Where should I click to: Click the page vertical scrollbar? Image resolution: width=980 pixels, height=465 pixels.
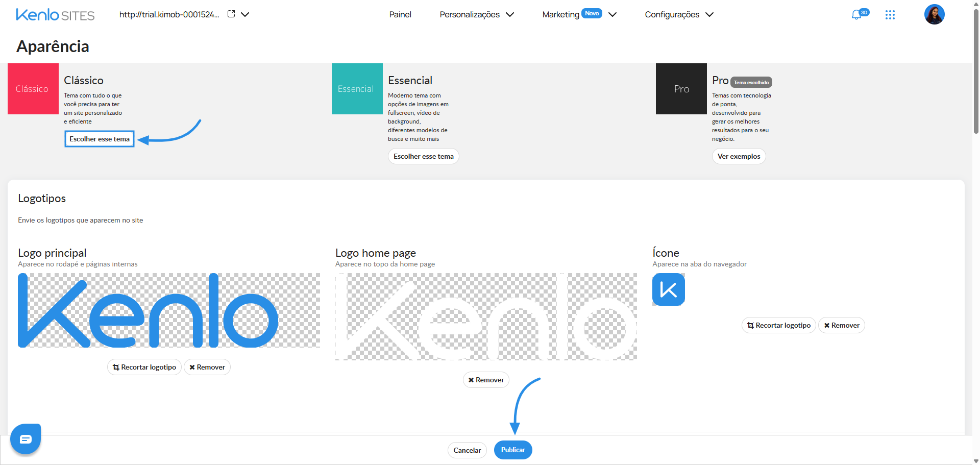point(976,71)
